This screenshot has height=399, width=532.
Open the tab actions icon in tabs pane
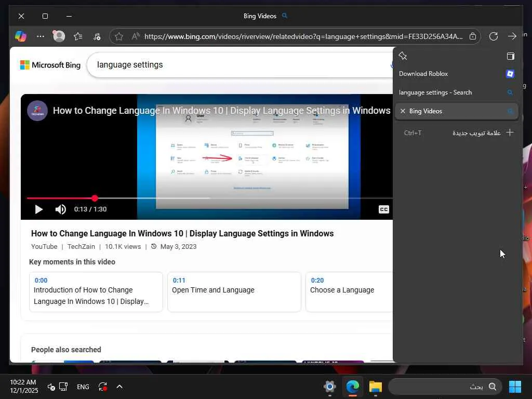(511, 56)
